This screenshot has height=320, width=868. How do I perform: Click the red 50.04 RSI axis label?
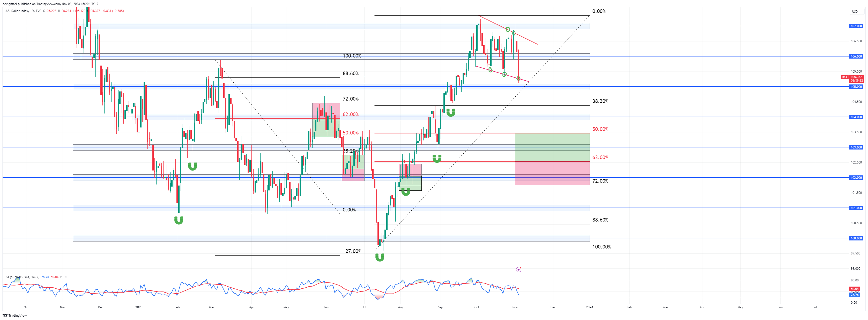click(855, 289)
